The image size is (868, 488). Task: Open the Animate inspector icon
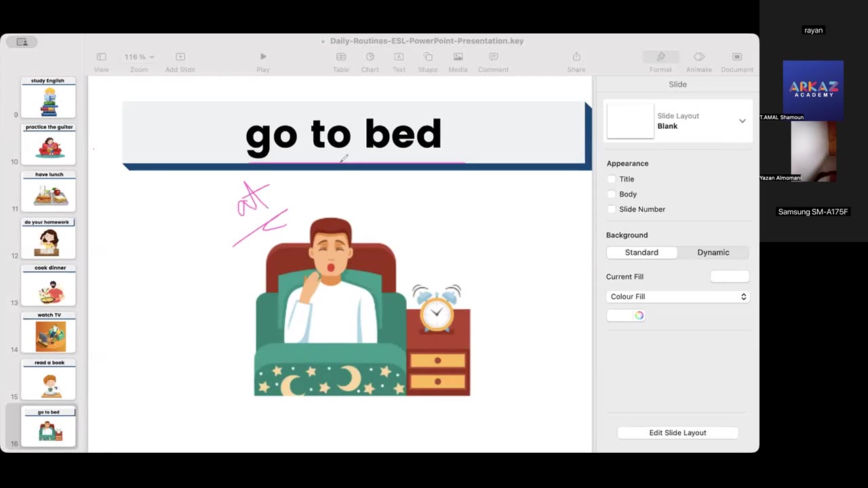699,57
